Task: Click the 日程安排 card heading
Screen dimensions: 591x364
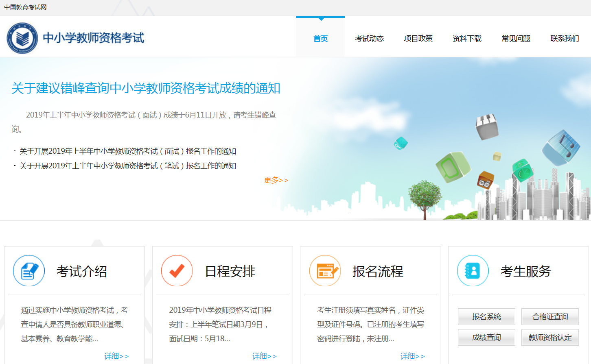Action: pos(230,271)
